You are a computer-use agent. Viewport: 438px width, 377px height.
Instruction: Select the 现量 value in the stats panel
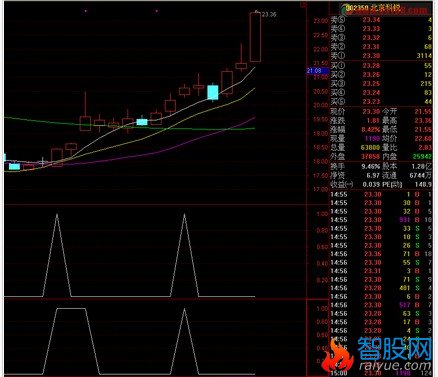372,139
